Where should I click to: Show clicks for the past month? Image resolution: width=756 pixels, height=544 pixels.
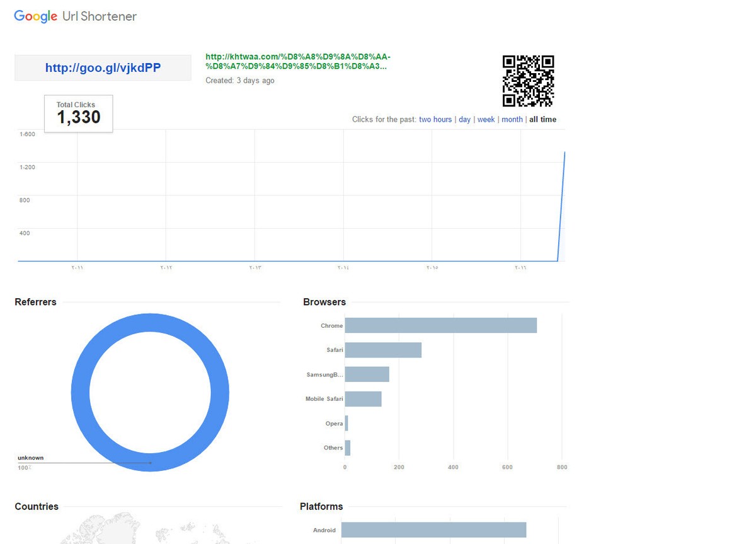512,119
